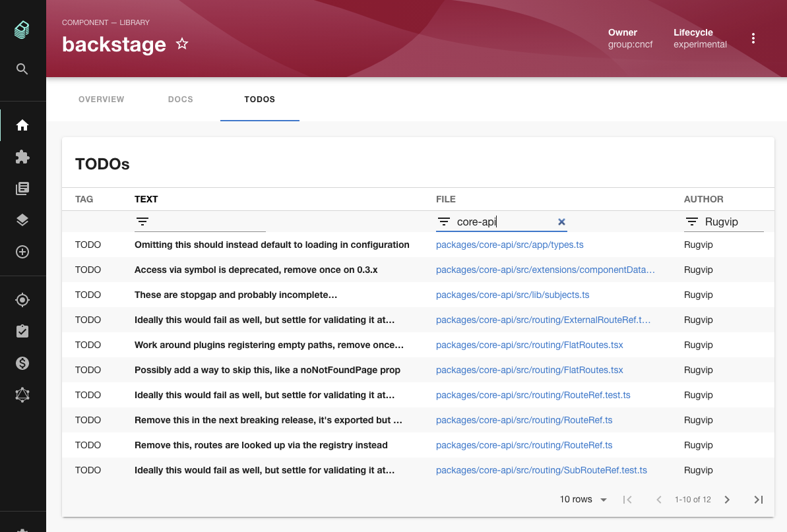Click the filter icon in Text column
Viewport: 787px width, 532px height.
(x=142, y=222)
